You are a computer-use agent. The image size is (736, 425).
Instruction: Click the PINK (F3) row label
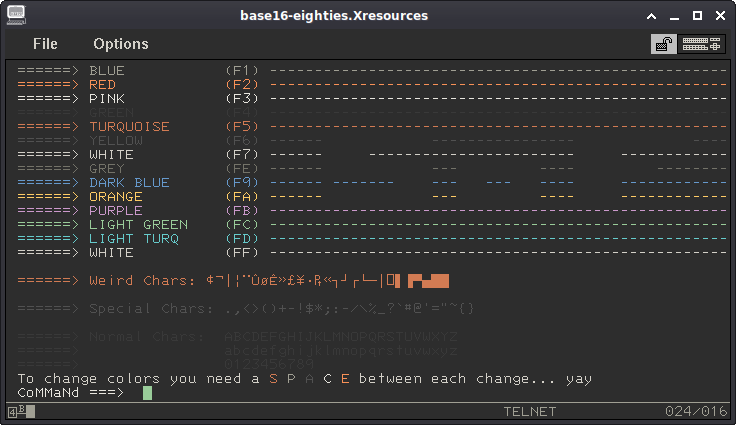click(107, 99)
